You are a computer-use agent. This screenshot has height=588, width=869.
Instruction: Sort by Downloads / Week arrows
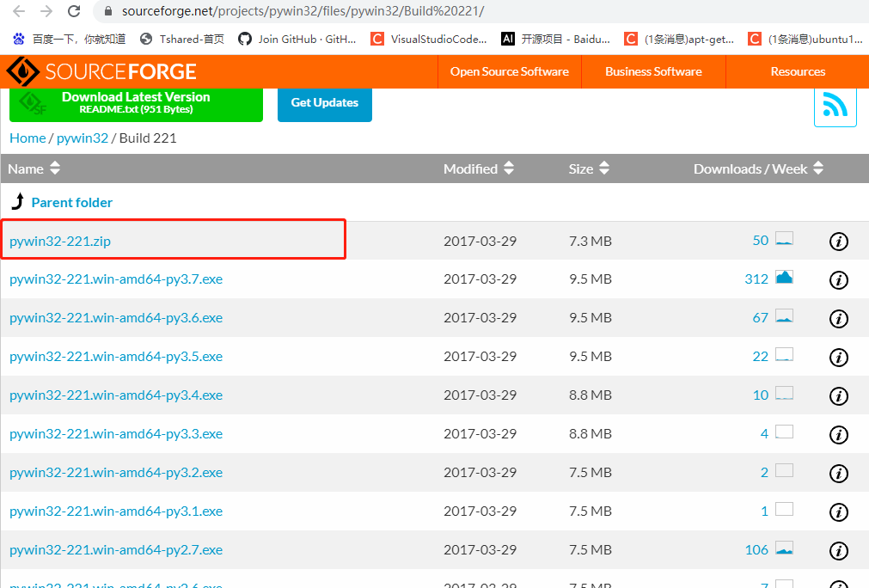(x=817, y=168)
